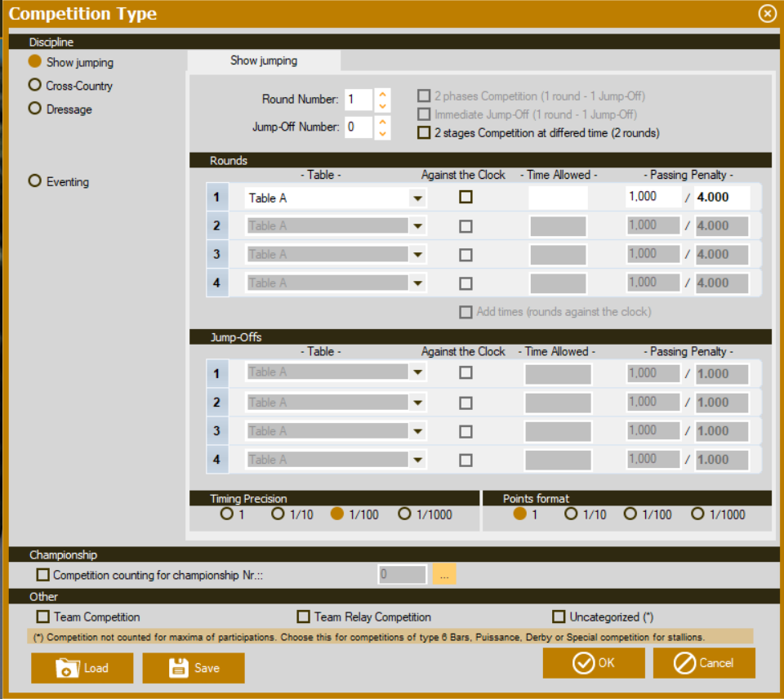Choose 1/1000 timing precision
The height and width of the screenshot is (699, 784).
tap(404, 514)
